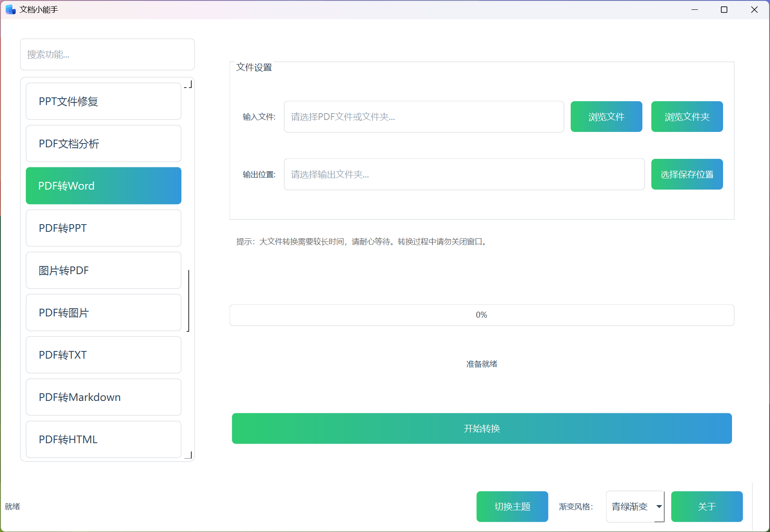Click the 输入文件 path field
This screenshot has width=770, height=532.
pyautogui.click(x=423, y=117)
